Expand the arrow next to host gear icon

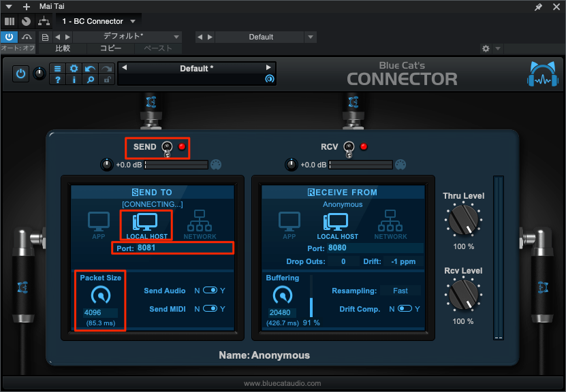coord(498,48)
